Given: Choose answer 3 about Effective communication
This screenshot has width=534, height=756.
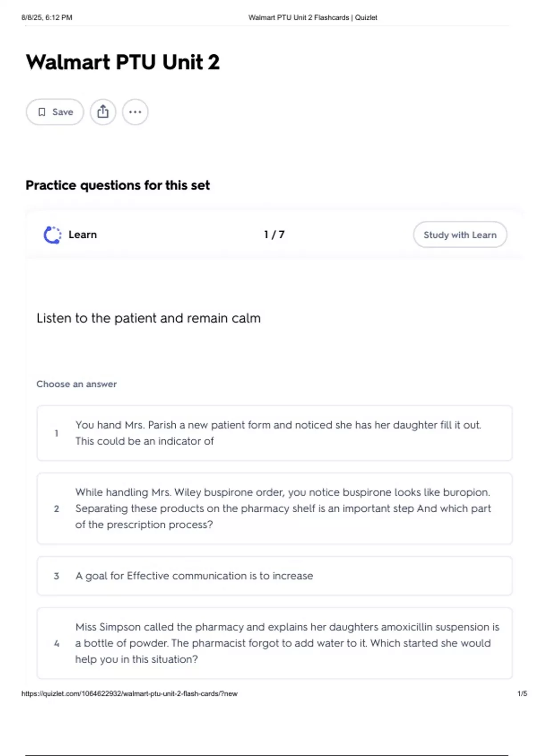Looking at the screenshot, I should tap(275, 576).
